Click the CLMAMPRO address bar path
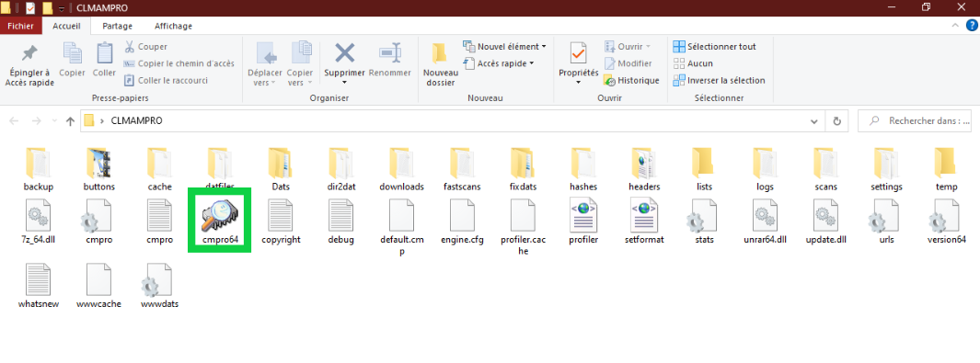The height and width of the screenshot is (363, 980). coord(136,121)
